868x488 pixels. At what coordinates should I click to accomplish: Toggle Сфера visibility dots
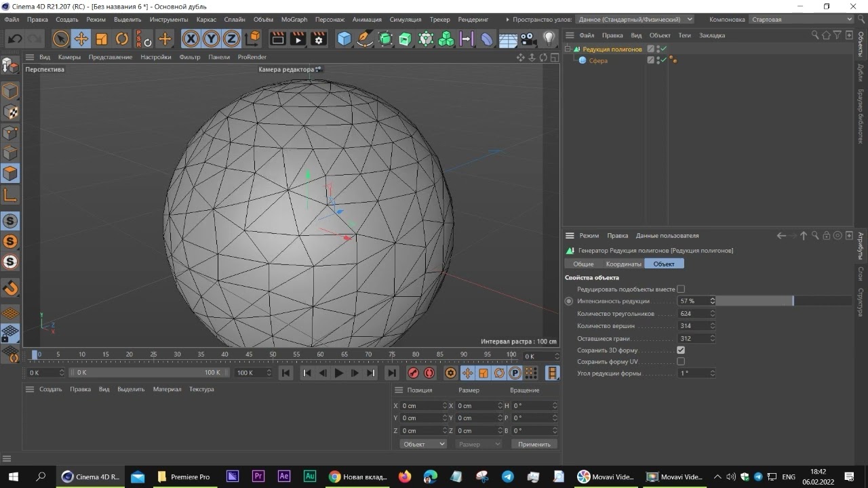pos(658,60)
